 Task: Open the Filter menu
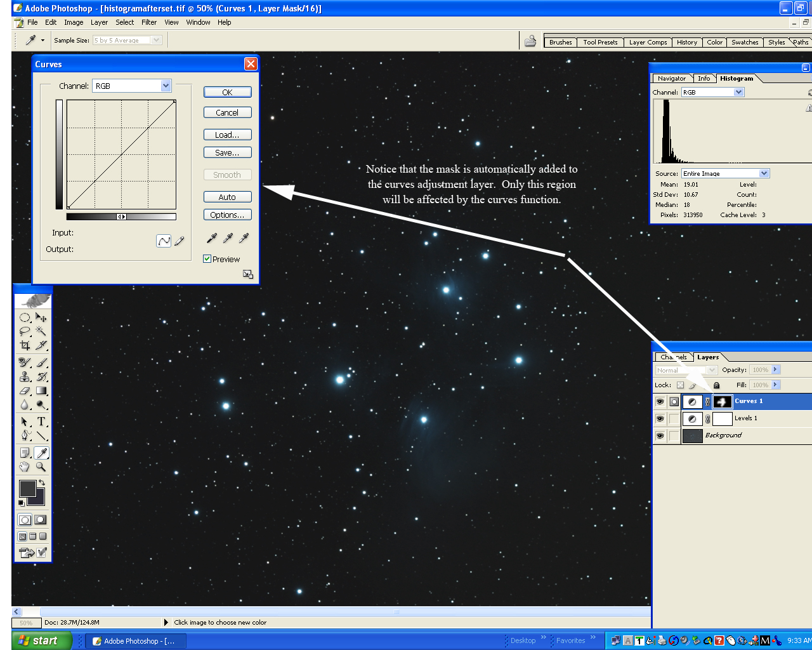(x=149, y=22)
